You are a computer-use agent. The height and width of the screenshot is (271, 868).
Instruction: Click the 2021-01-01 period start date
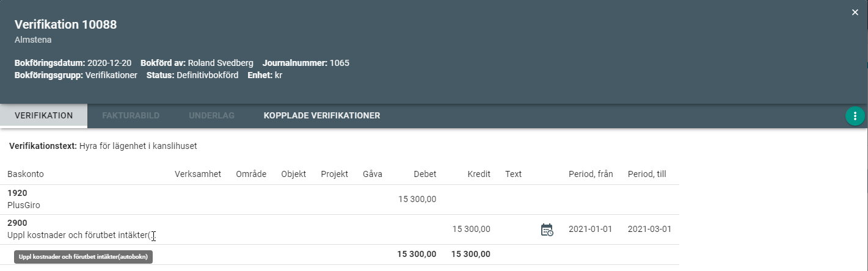click(x=590, y=229)
